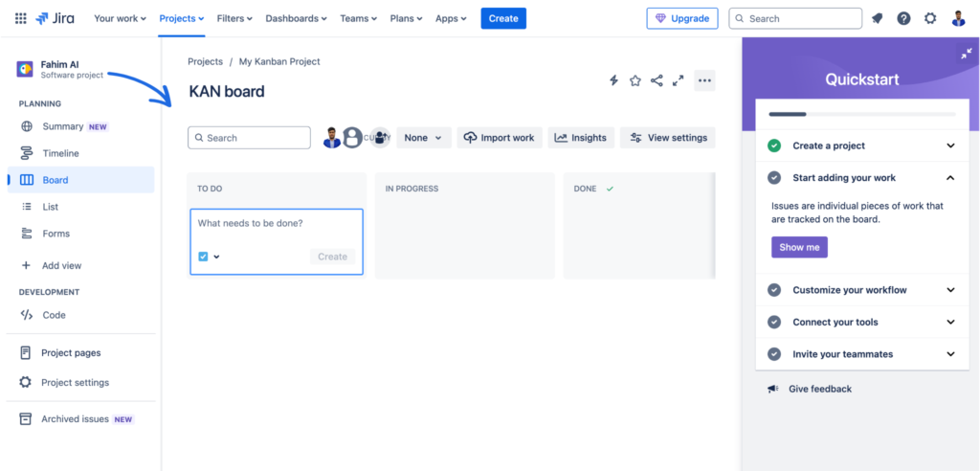Screen dimensions: 980x471
Task: Open profile avatar in top right corner
Action: (958, 19)
